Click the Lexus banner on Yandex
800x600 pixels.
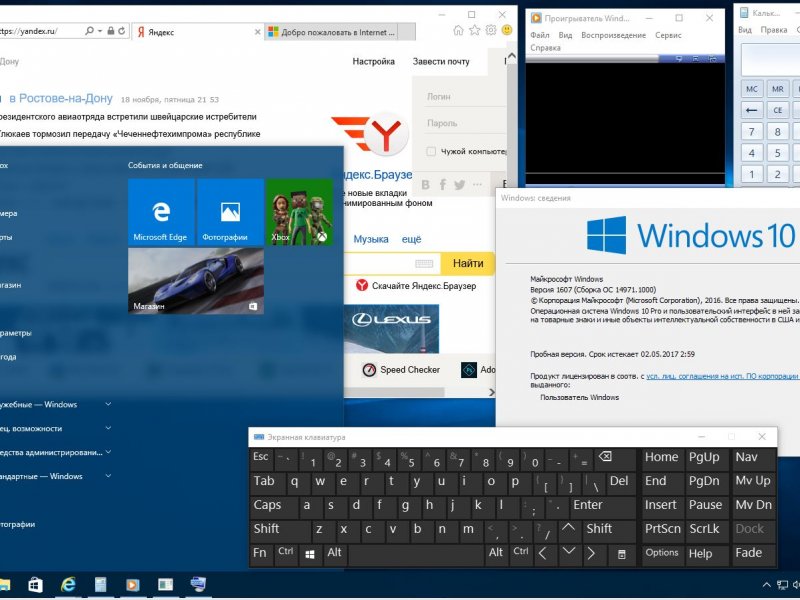pos(391,329)
